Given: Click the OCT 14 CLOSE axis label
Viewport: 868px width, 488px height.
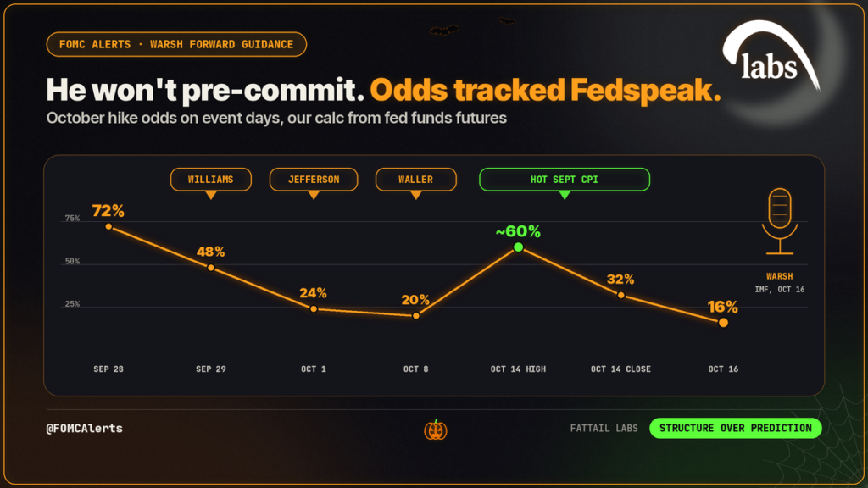Looking at the screenshot, I should point(620,369).
